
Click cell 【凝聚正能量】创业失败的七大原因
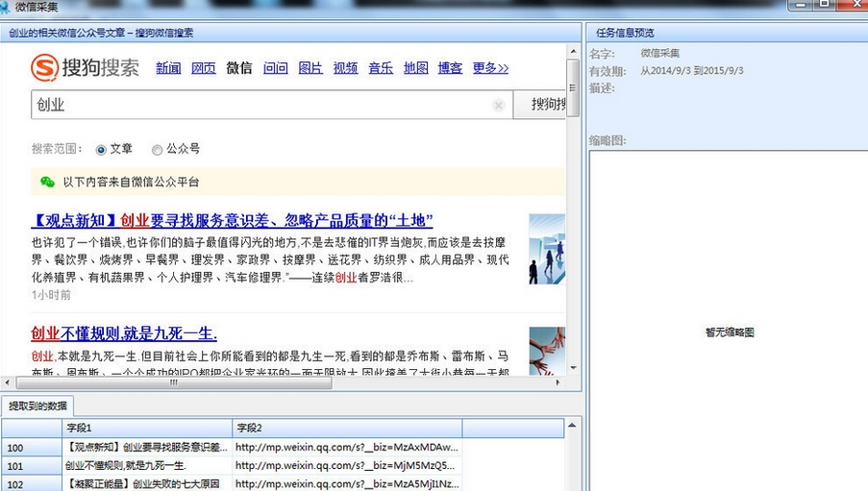tap(147, 484)
